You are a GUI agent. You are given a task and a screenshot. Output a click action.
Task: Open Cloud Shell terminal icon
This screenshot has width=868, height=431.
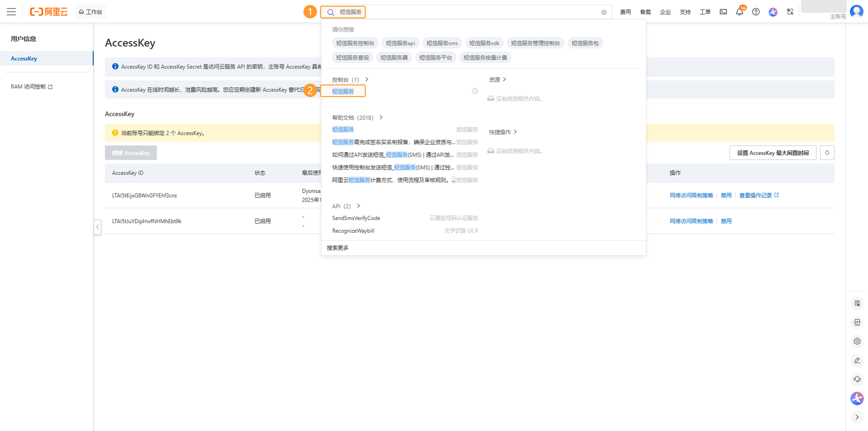723,12
